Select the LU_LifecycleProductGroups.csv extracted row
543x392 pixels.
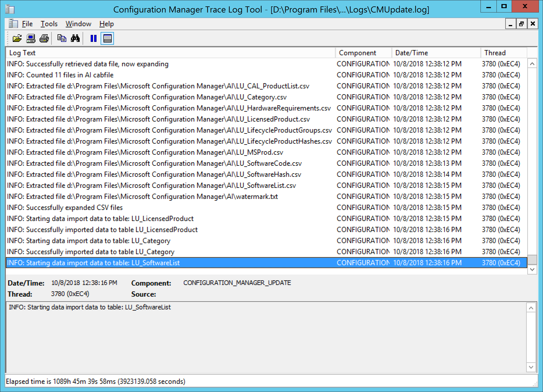(267, 130)
